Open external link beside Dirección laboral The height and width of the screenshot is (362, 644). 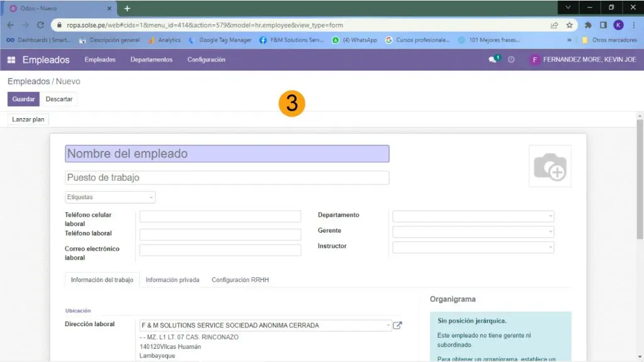click(x=397, y=326)
